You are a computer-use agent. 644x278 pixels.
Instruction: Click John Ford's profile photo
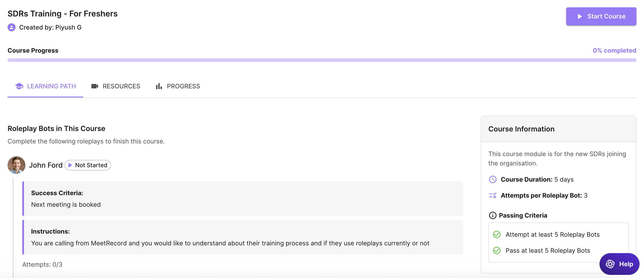[16, 165]
